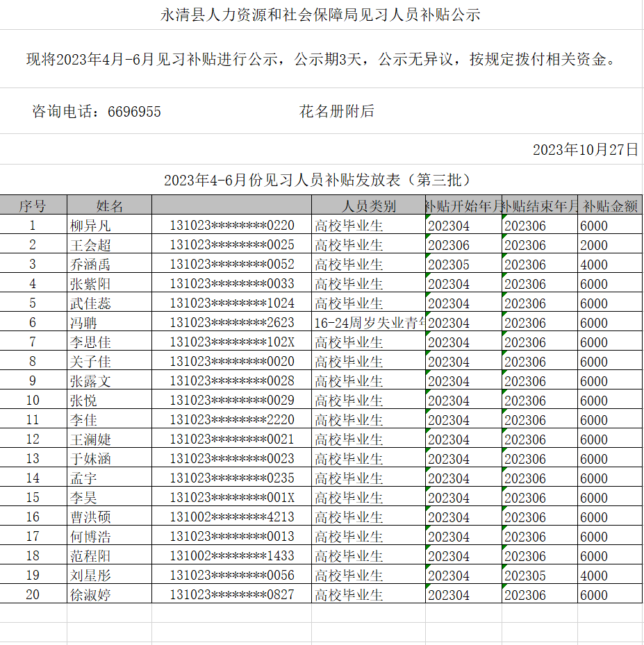This screenshot has width=644, height=645.
Task: Click ID cell 131023********0827
Action: tap(231, 594)
